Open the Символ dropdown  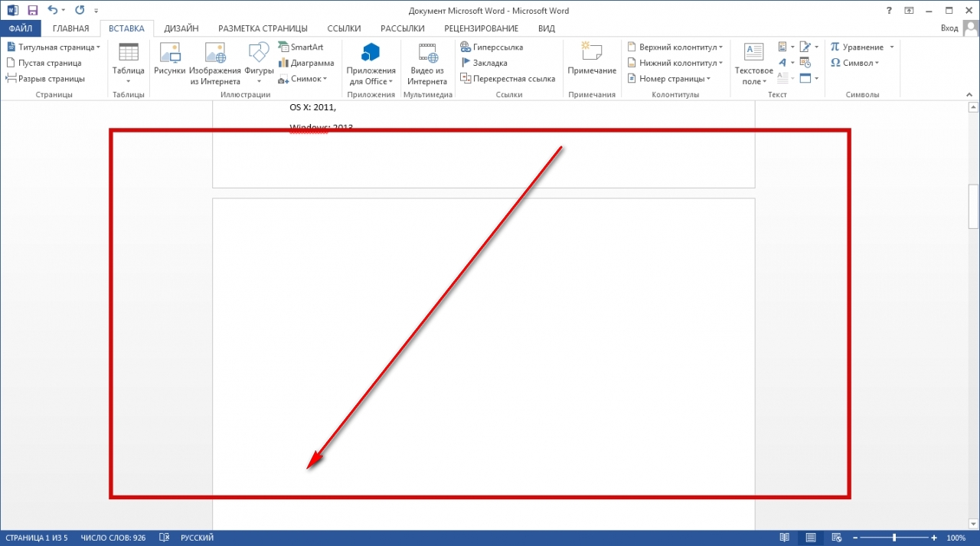point(854,63)
